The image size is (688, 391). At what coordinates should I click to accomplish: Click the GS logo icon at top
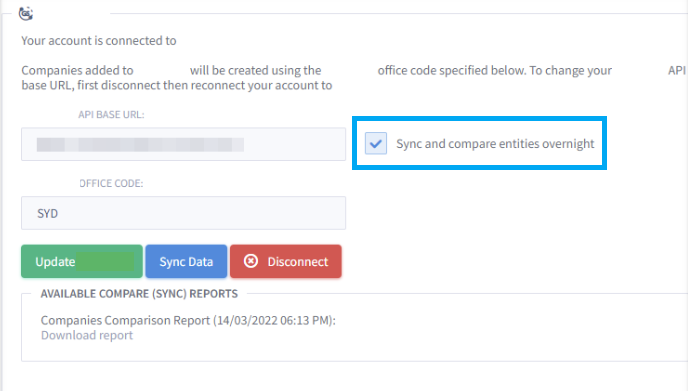click(x=26, y=14)
